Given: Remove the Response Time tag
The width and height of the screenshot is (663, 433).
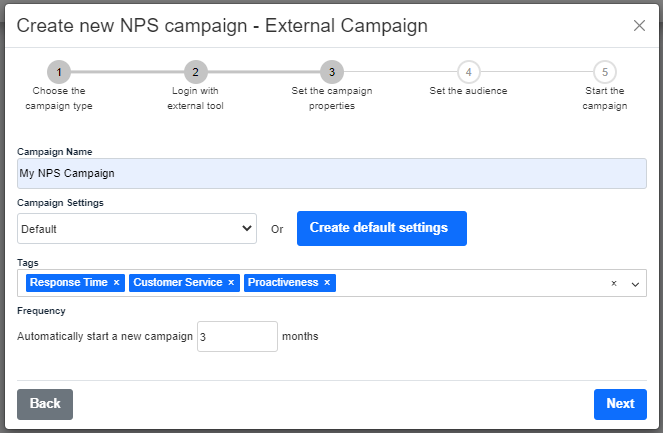Looking at the screenshot, I should click(116, 282).
